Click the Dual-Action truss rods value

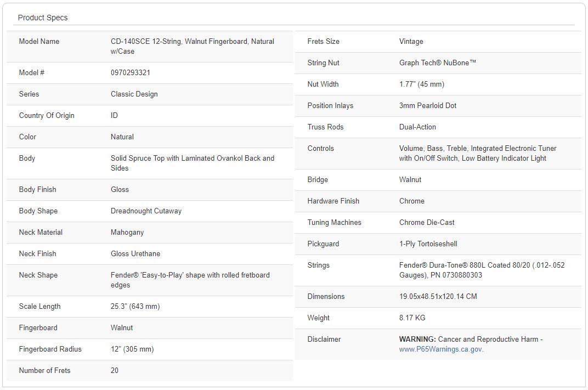coord(417,127)
